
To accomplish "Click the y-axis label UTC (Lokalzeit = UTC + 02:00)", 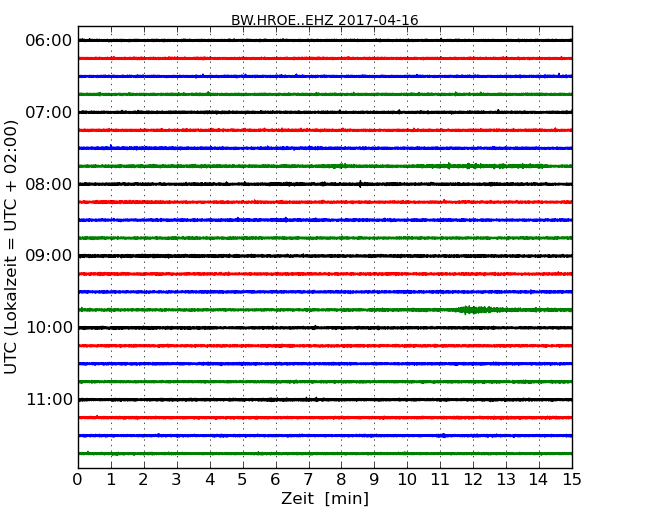I will coord(11,248).
